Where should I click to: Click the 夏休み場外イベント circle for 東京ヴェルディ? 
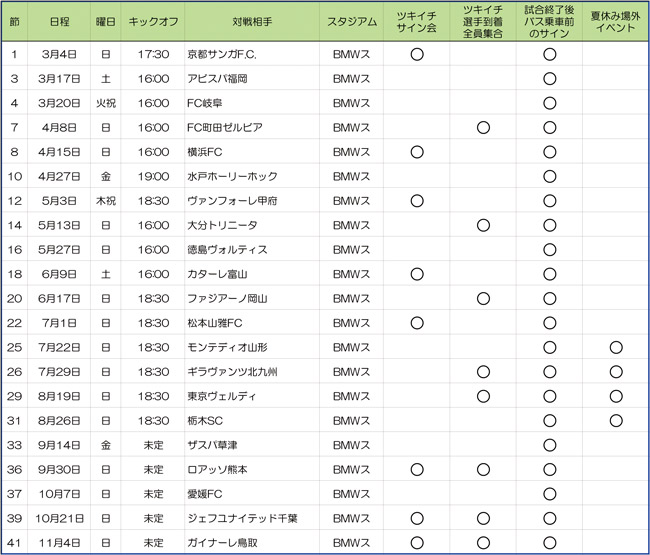tap(616, 397)
